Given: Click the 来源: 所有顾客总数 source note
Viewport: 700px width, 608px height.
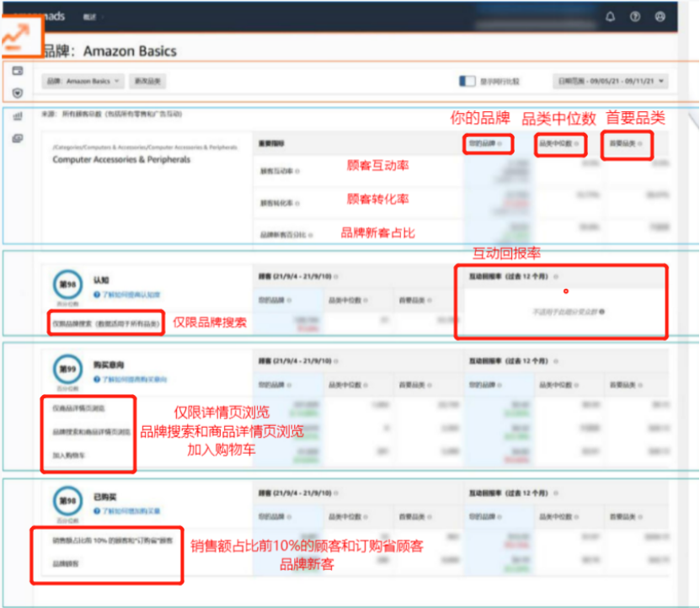Looking at the screenshot, I should [112, 115].
